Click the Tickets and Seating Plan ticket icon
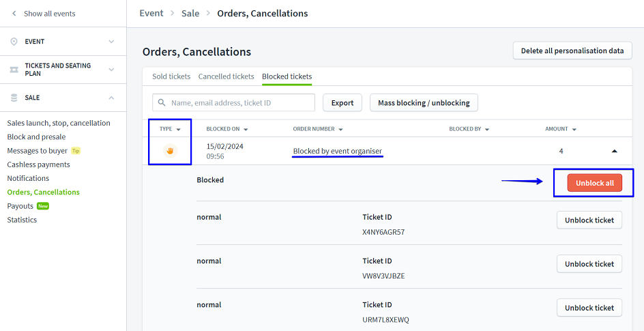The image size is (644, 331). click(14, 70)
